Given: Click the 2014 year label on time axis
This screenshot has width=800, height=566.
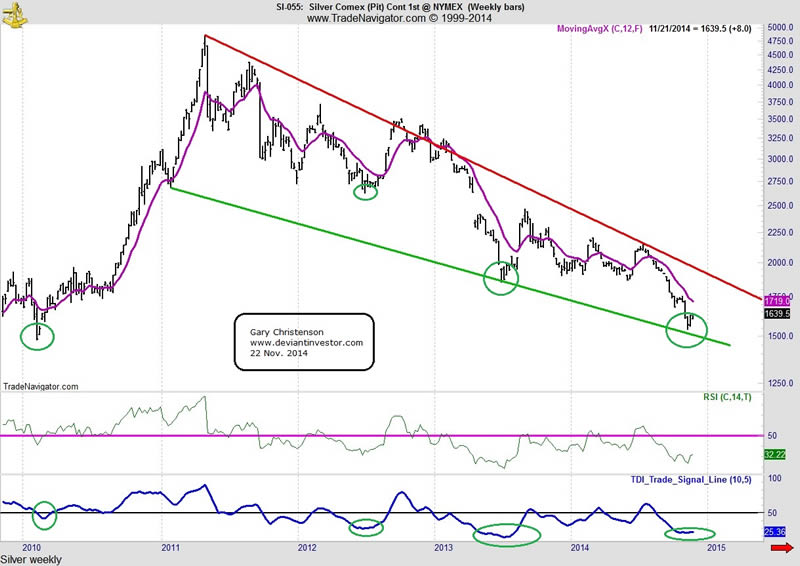Looking at the screenshot, I should (580, 548).
